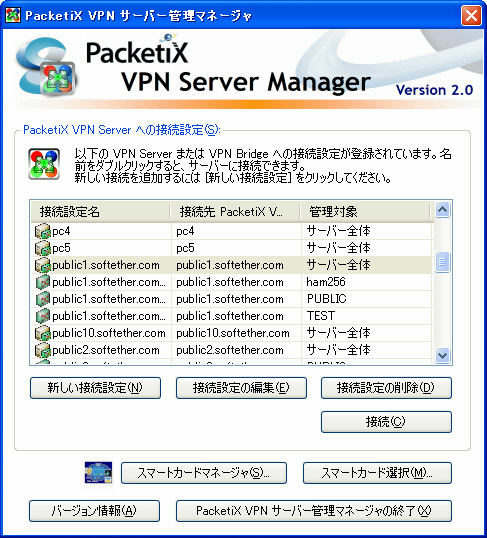The width and height of the screenshot is (487, 538).
Task: Open スマートカードマネージャ(S)... dialog
Action: tap(204, 473)
